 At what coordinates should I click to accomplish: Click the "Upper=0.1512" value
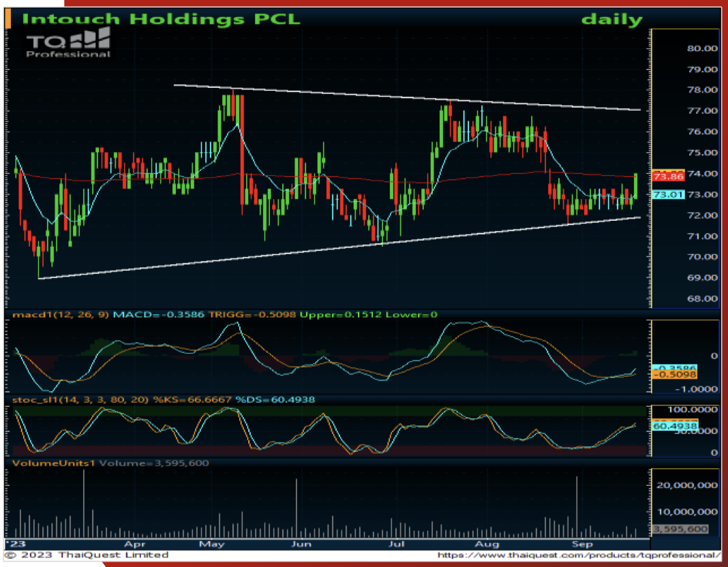click(340, 315)
